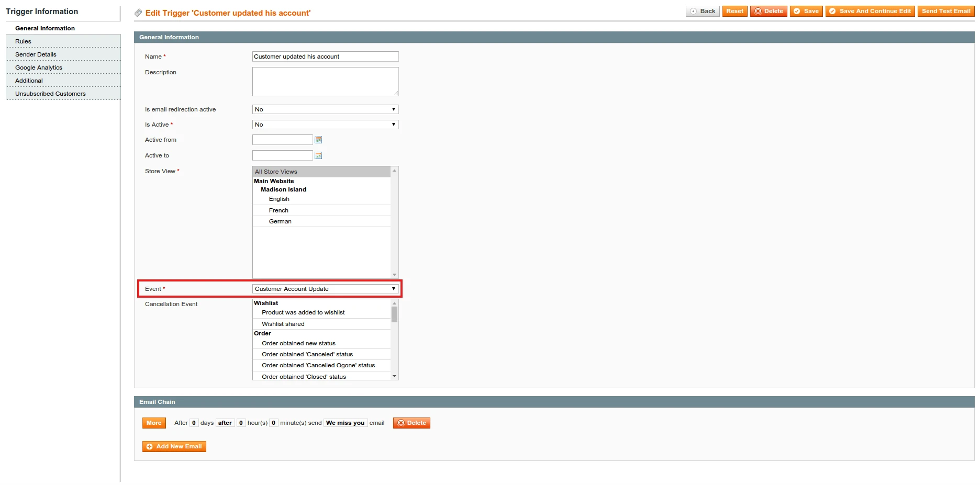Image resolution: width=980 pixels, height=485 pixels.
Task: Click the More button in Email Chain
Action: click(x=153, y=423)
